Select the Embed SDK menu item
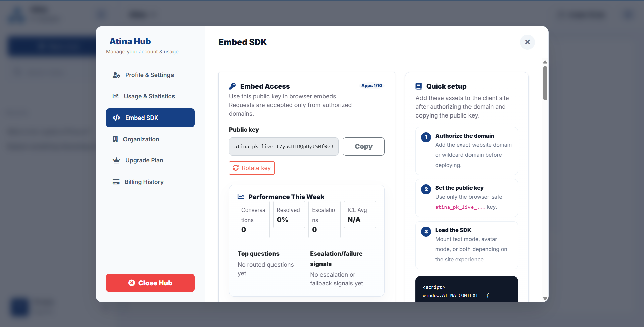The width and height of the screenshot is (644, 327). [150, 118]
